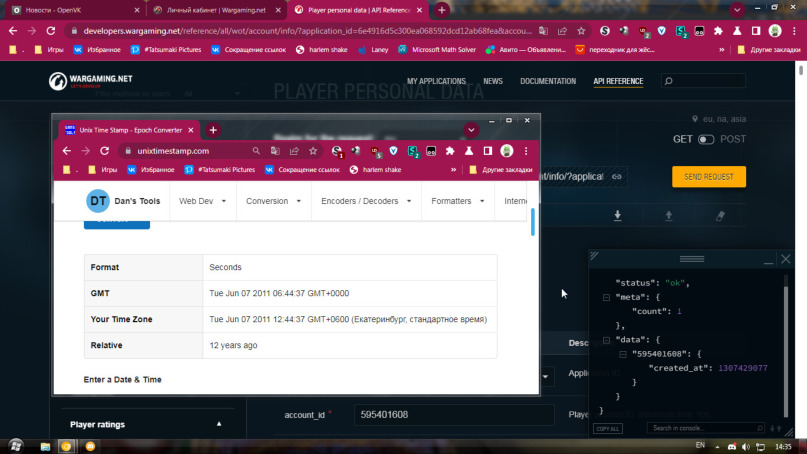This screenshot has height=454, width=807.
Task: Open new tab in the Wargaming browser window
Action: tap(442, 10)
